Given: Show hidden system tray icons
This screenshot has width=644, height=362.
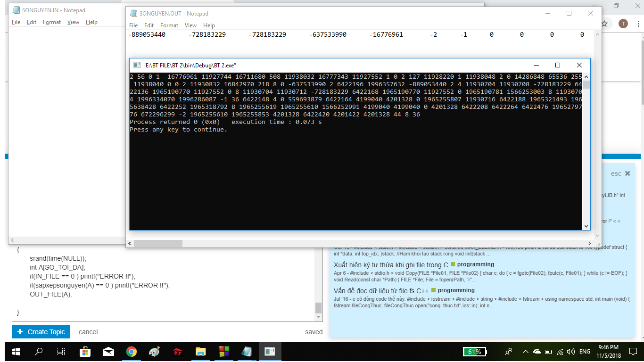Looking at the screenshot, I should [525, 352].
